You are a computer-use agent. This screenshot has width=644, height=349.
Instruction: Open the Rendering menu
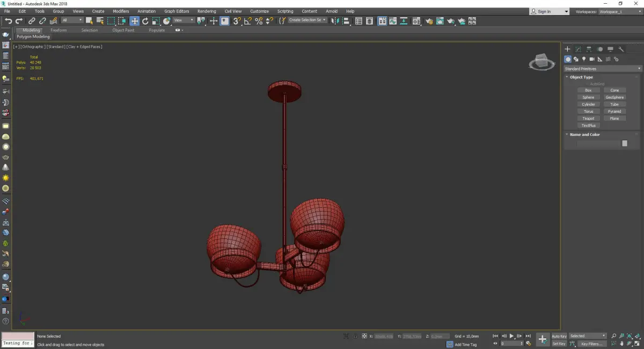coord(207,11)
